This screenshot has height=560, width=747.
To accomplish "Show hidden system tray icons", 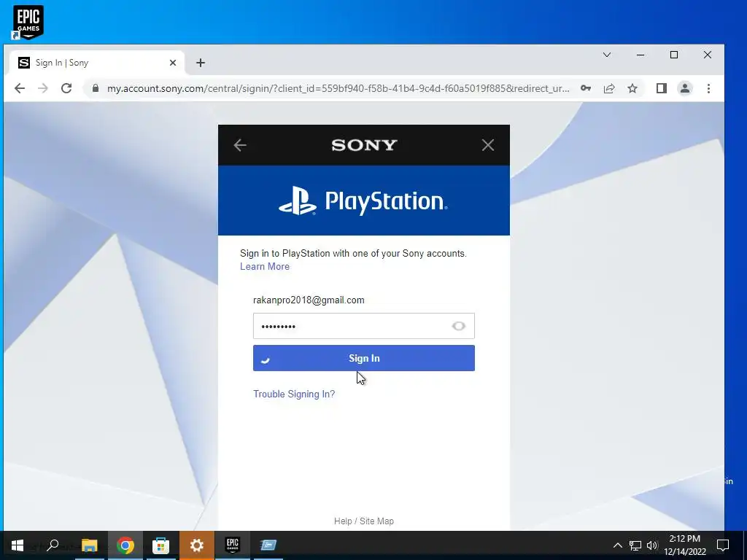I will tap(617, 545).
